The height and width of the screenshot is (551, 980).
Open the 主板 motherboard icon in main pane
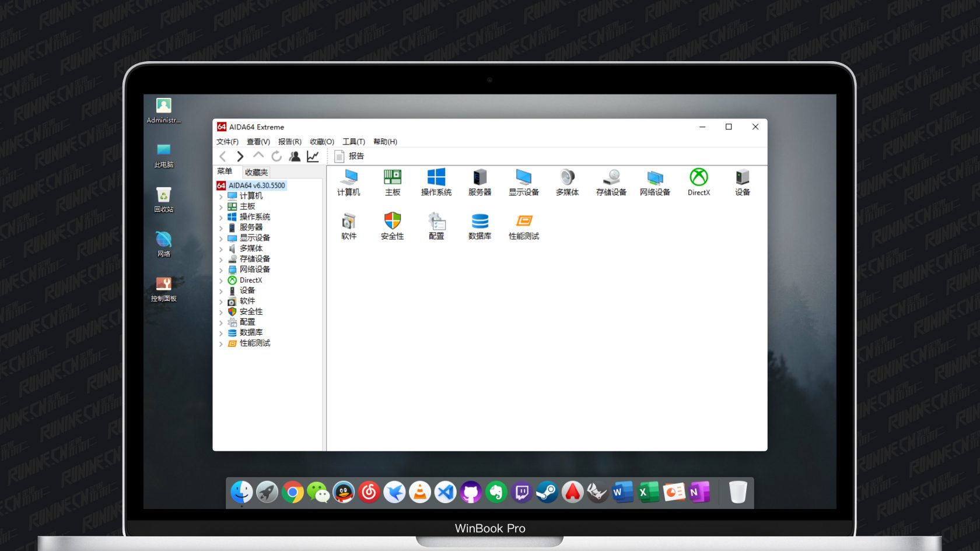click(x=393, y=182)
